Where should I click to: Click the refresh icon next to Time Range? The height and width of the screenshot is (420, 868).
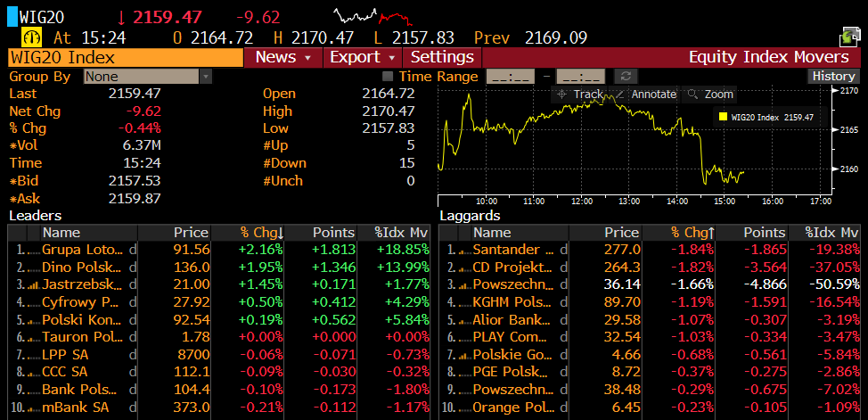click(626, 77)
